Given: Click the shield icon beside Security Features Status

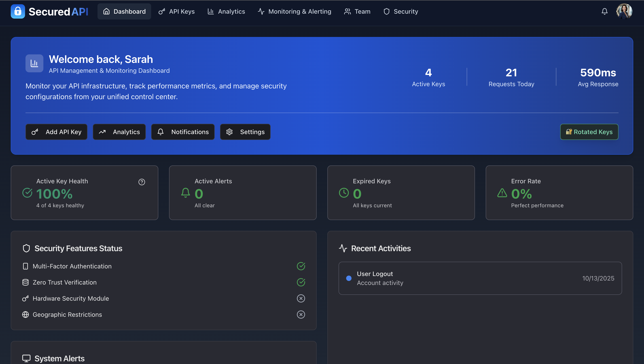Looking at the screenshot, I should [x=26, y=248].
